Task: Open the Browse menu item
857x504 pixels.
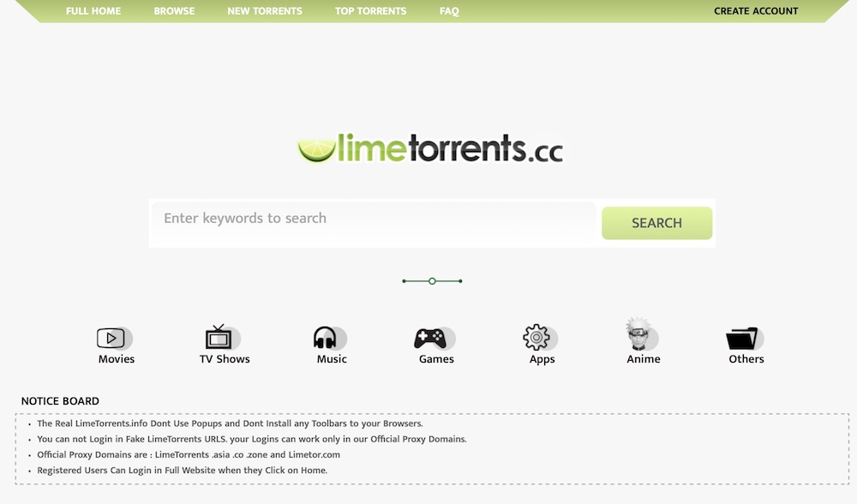Action: tap(174, 11)
